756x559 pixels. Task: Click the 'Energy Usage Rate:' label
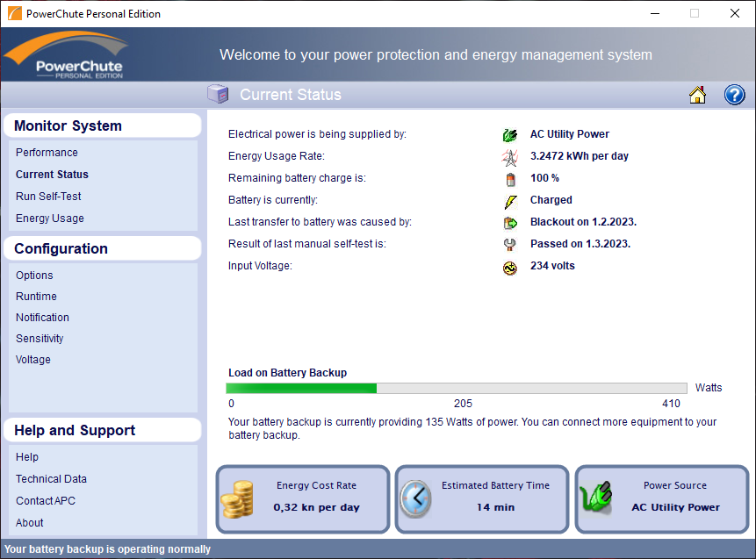[x=277, y=156]
